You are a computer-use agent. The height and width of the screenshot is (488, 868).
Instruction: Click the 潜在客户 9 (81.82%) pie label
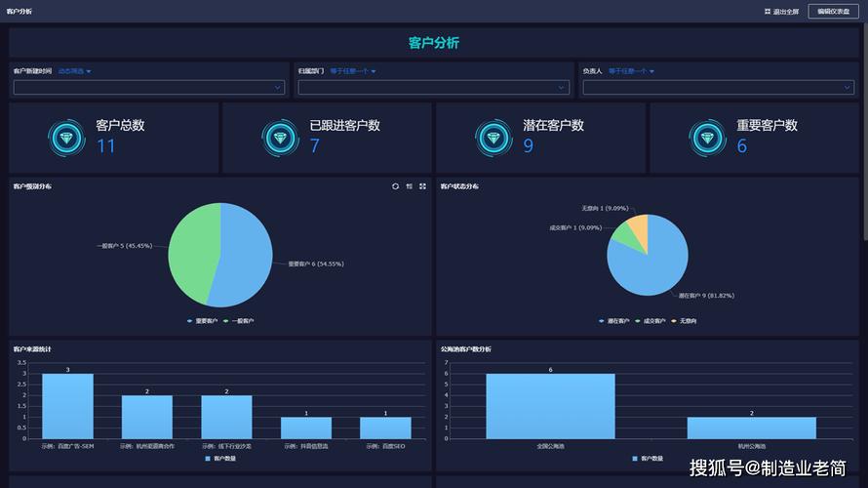[x=707, y=296]
